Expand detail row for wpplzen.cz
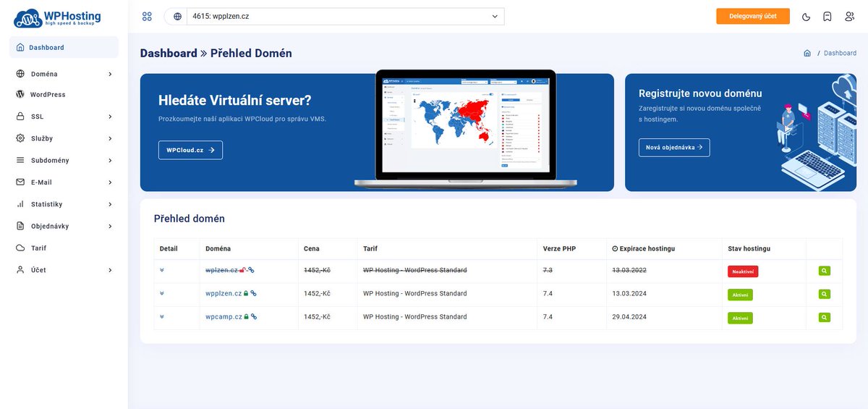The width and height of the screenshot is (868, 409). click(162, 293)
